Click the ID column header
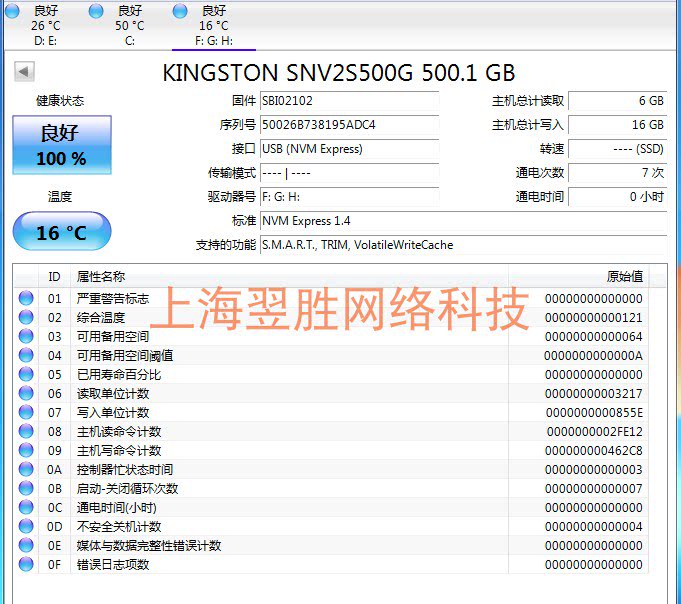This screenshot has height=604, width=681. click(x=54, y=276)
